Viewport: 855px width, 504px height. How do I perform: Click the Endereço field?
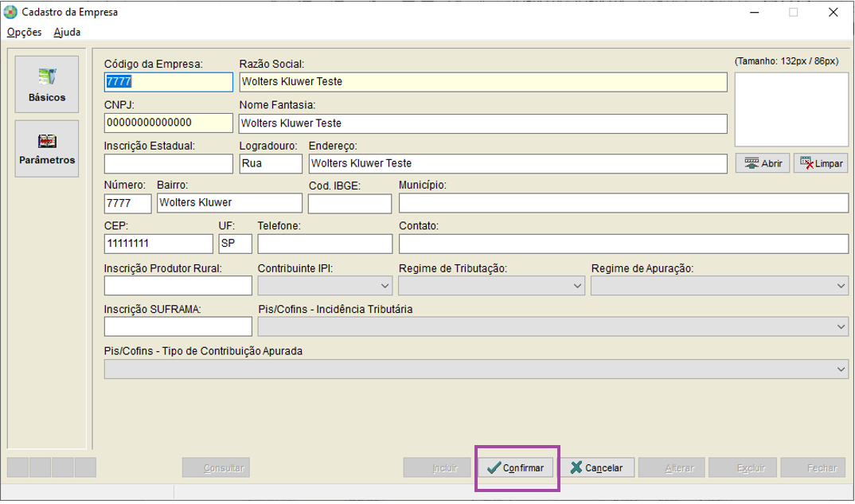518,164
